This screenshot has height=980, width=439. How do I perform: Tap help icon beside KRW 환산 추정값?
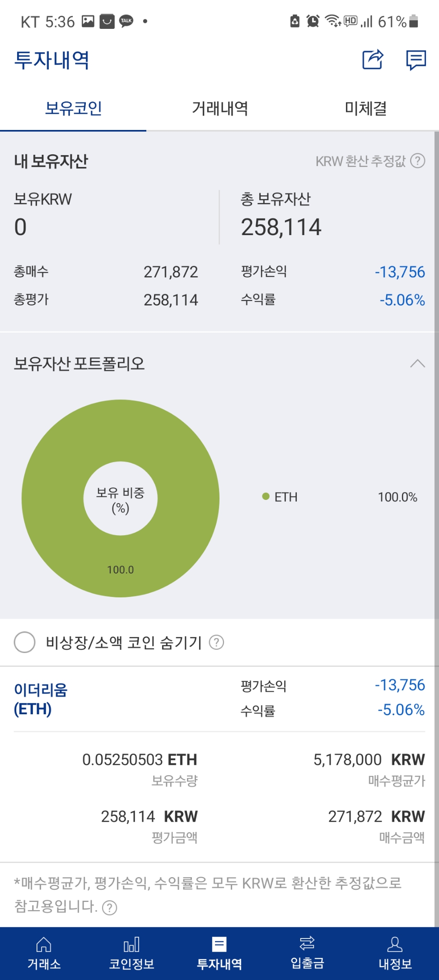click(418, 161)
